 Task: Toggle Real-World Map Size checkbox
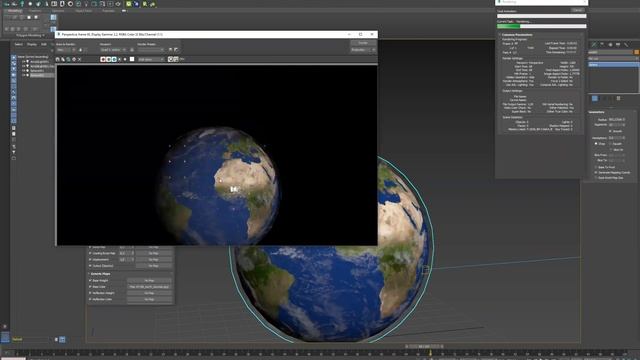(x=596, y=178)
